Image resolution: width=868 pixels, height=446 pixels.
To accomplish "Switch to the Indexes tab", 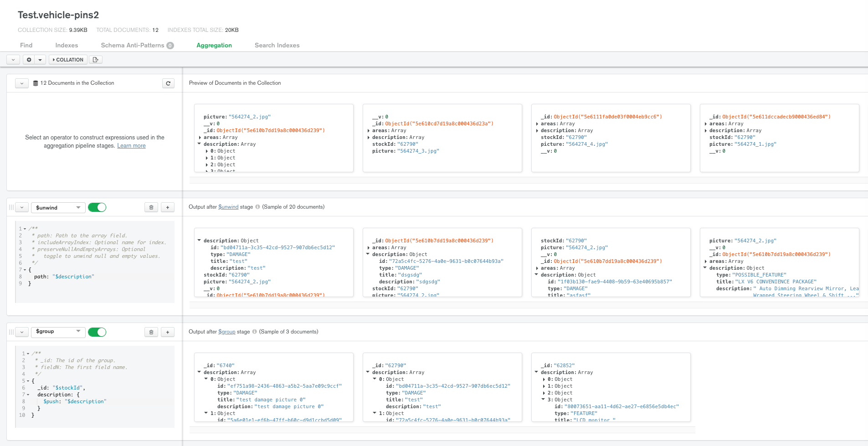I will point(67,46).
